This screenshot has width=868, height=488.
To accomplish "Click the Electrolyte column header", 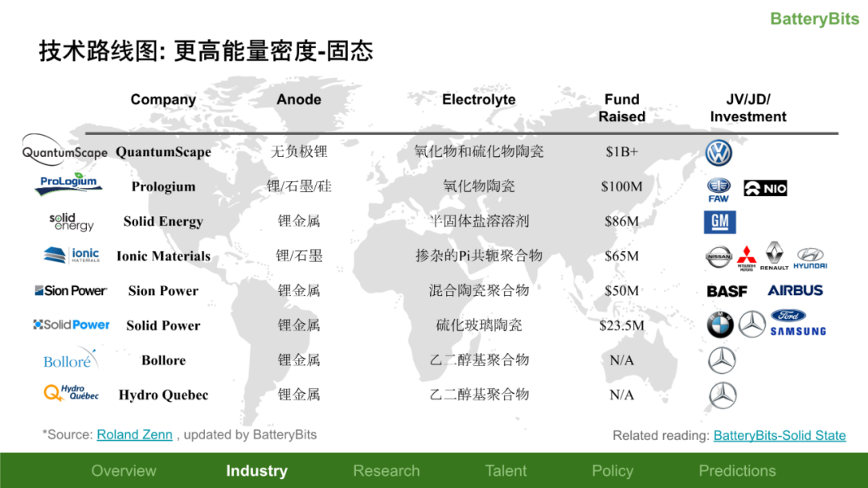I will pyautogui.click(x=479, y=100).
